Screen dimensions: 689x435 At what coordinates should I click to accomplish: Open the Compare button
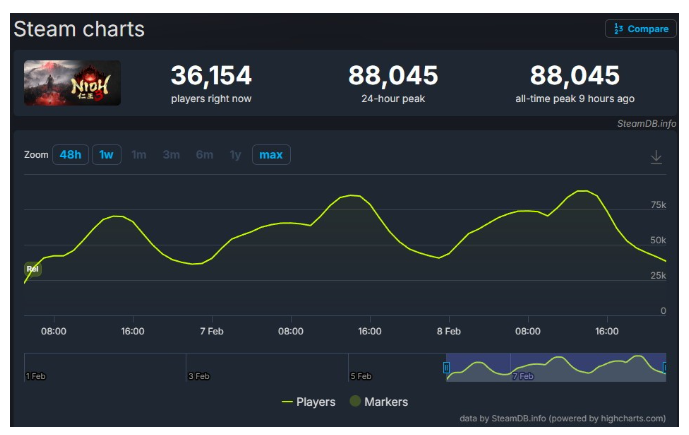click(x=641, y=29)
